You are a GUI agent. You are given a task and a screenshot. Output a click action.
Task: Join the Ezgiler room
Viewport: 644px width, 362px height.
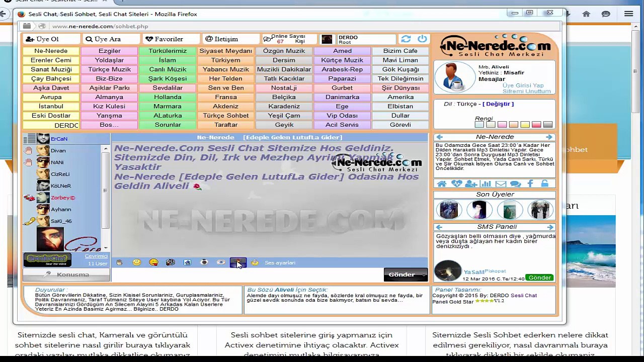coord(109,51)
